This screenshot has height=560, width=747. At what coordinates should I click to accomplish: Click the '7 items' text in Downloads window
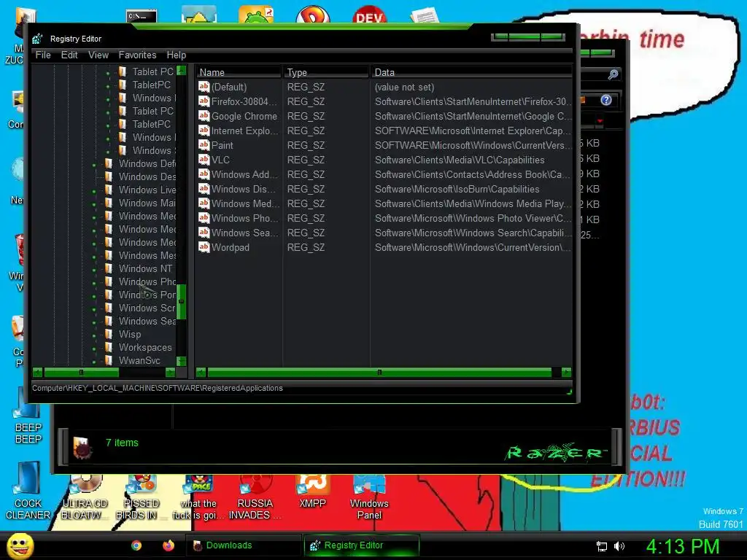click(122, 443)
